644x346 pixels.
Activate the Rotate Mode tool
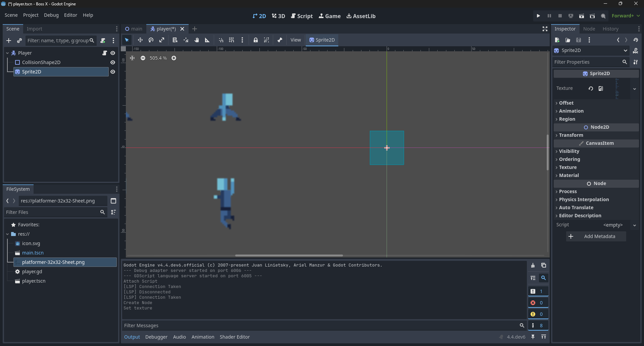click(151, 40)
